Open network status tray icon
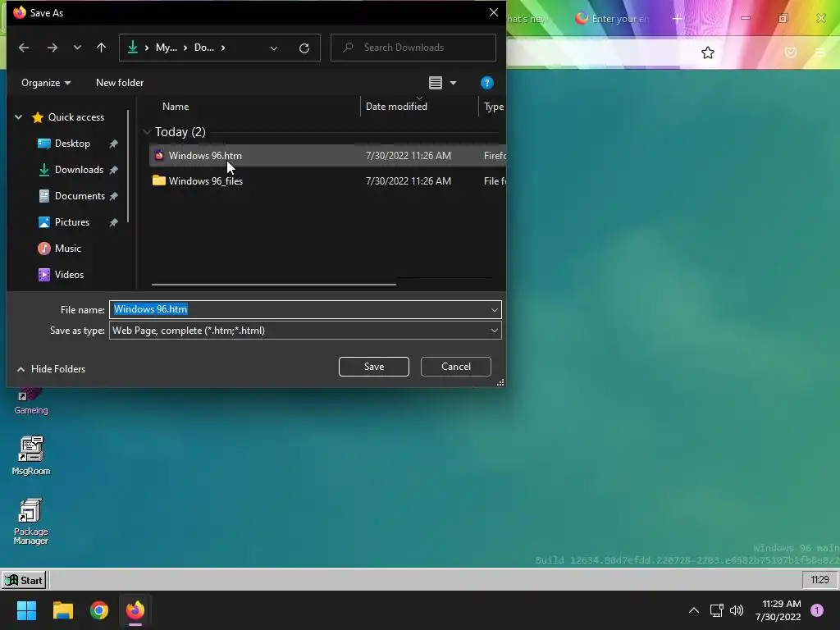 coord(716,610)
